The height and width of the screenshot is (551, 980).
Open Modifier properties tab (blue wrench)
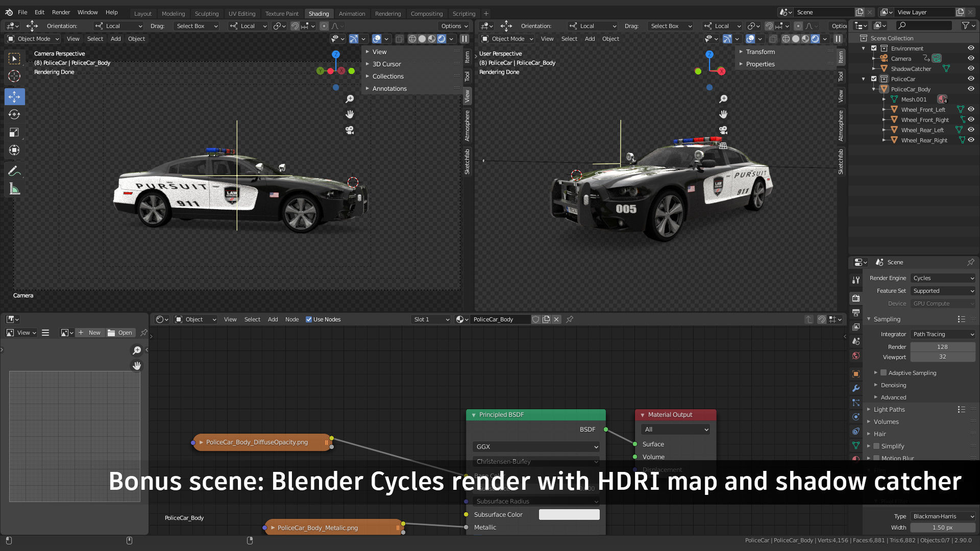click(856, 388)
